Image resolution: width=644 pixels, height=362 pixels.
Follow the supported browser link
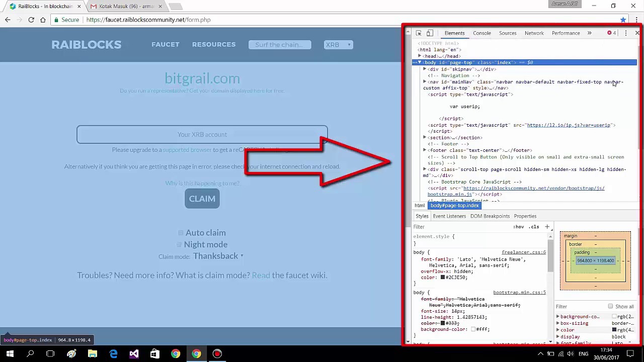[x=187, y=150]
